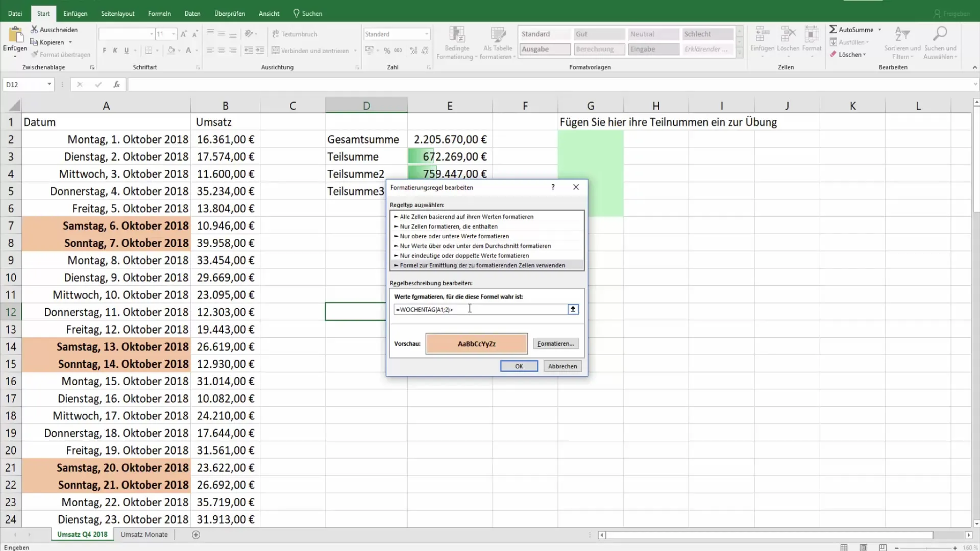Select Nur obere oder untere Werte formatieren
The height and width of the screenshot is (551, 980).
tap(487, 236)
